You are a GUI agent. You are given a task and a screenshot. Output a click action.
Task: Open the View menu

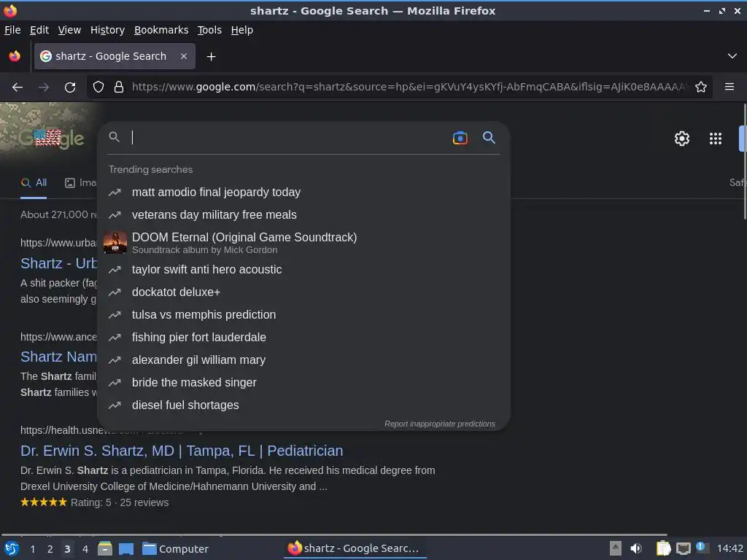click(69, 30)
